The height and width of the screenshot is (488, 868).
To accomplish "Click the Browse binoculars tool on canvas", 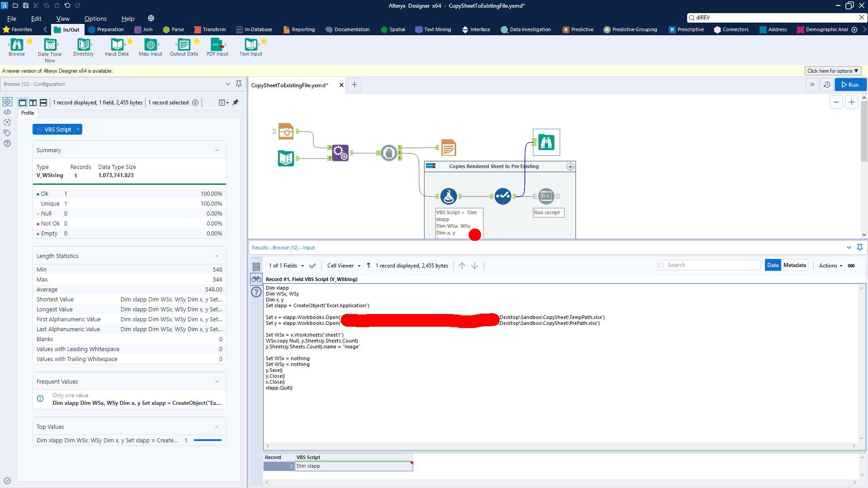I will click(546, 142).
